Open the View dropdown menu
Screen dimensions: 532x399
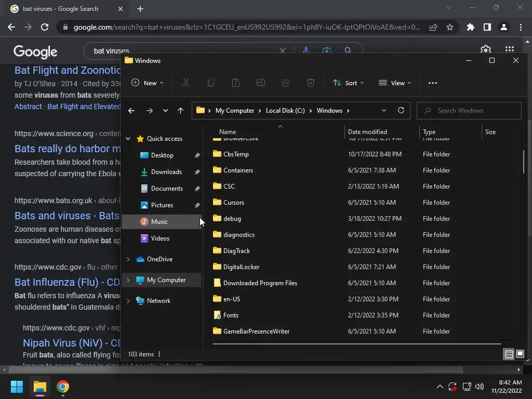point(395,83)
